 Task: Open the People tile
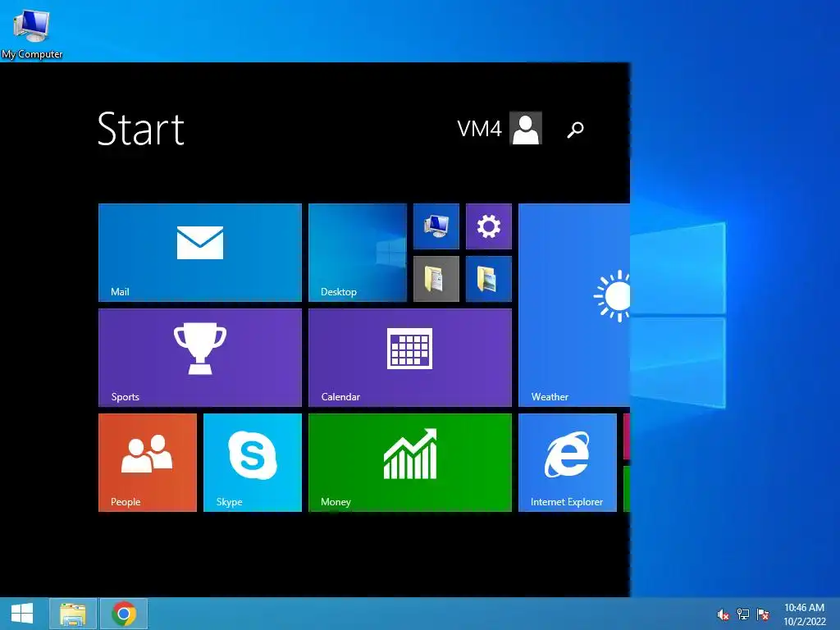click(x=148, y=463)
